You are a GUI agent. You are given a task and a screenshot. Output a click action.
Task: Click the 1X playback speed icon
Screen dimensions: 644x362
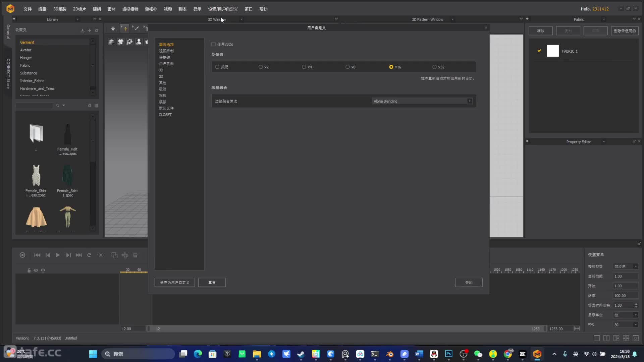100,255
